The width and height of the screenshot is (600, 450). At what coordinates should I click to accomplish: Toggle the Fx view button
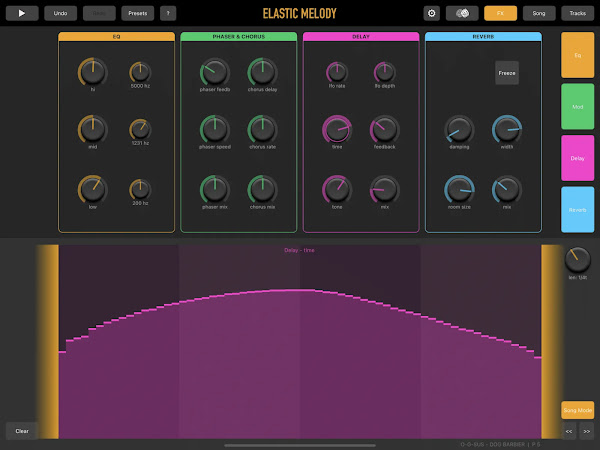click(501, 13)
